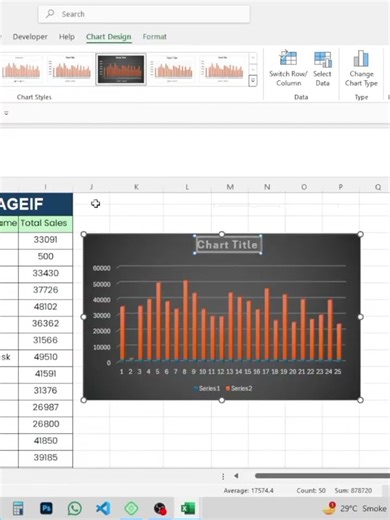Viewport: 390px width, 520px height.
Task: Show the previous row of chart styles
Action: (253, 58)
